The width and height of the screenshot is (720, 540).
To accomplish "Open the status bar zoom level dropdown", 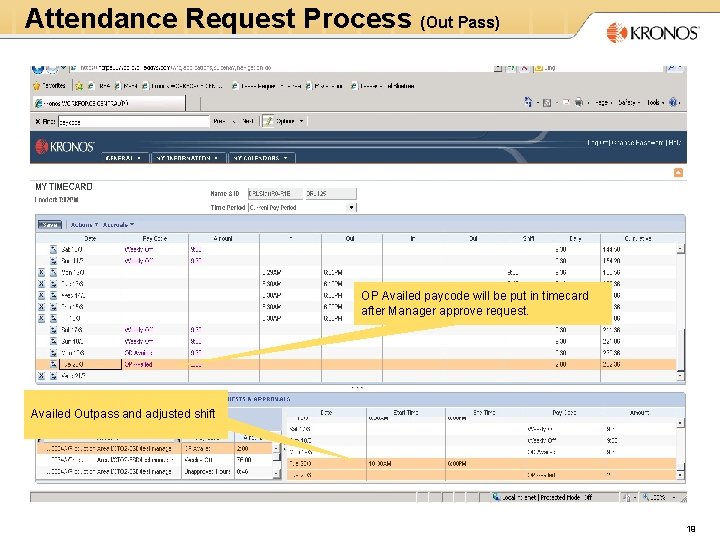I will tap(674, 497).
